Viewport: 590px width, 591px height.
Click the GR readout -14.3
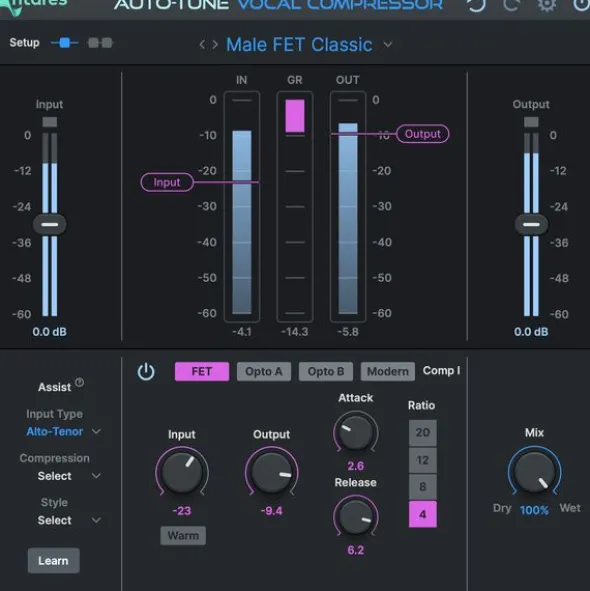(295, 332)
